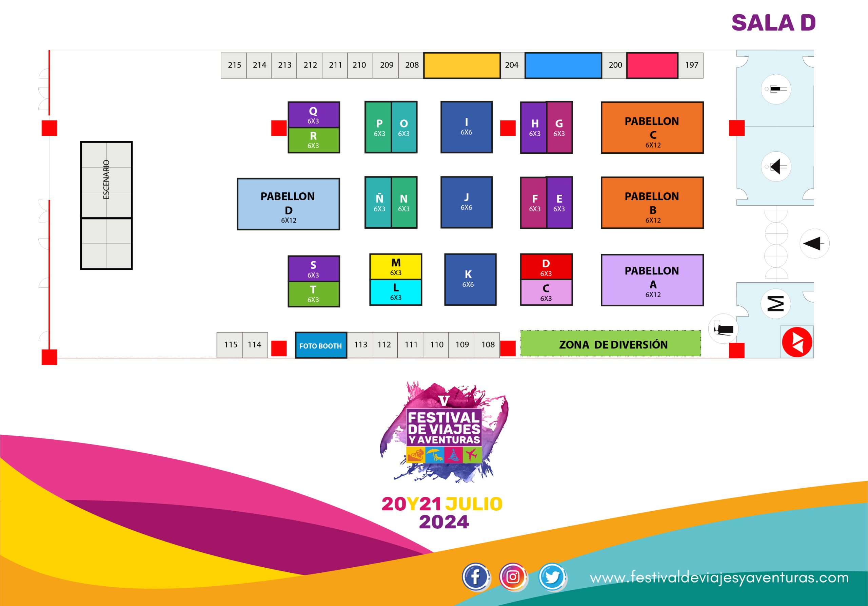Select booth 114
Viewport: 868px width, 606px height.
[255, 345]
